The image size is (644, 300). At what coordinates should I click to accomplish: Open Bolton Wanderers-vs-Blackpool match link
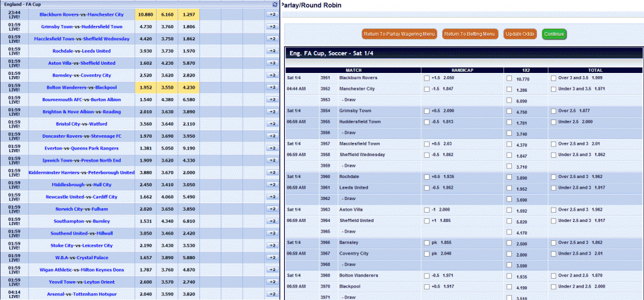pyautogui.click(x=81, y=87)
